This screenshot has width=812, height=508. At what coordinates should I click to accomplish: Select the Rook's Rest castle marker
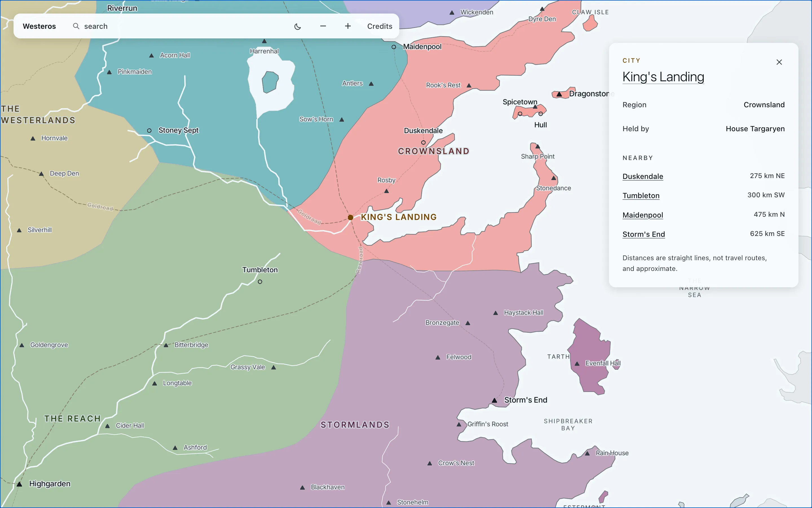pos(469,85)
